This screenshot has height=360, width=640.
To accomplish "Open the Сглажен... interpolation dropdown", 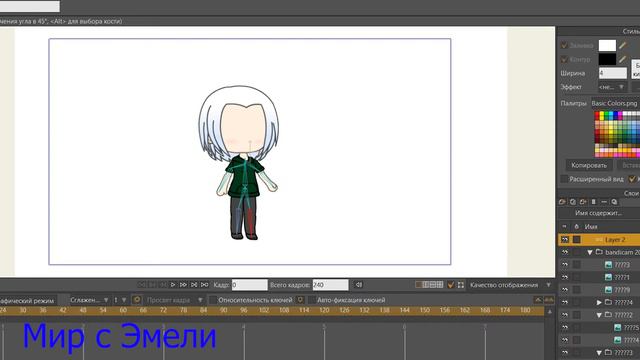I will coord(89,300).
